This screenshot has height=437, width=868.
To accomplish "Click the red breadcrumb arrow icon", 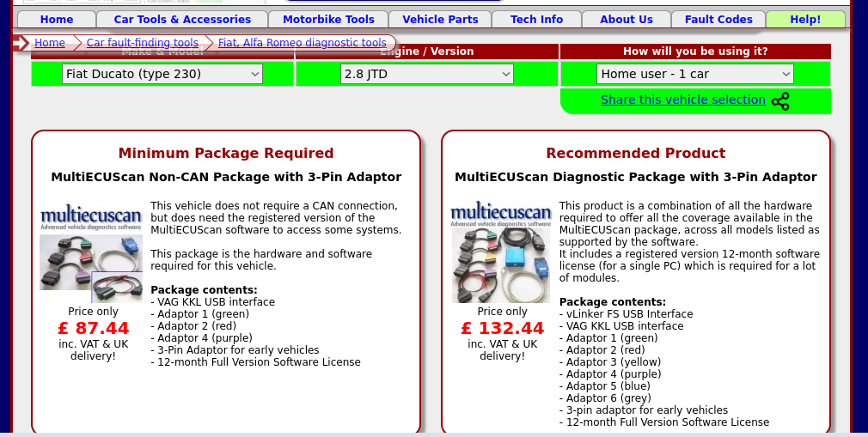I will coord(21,43).
